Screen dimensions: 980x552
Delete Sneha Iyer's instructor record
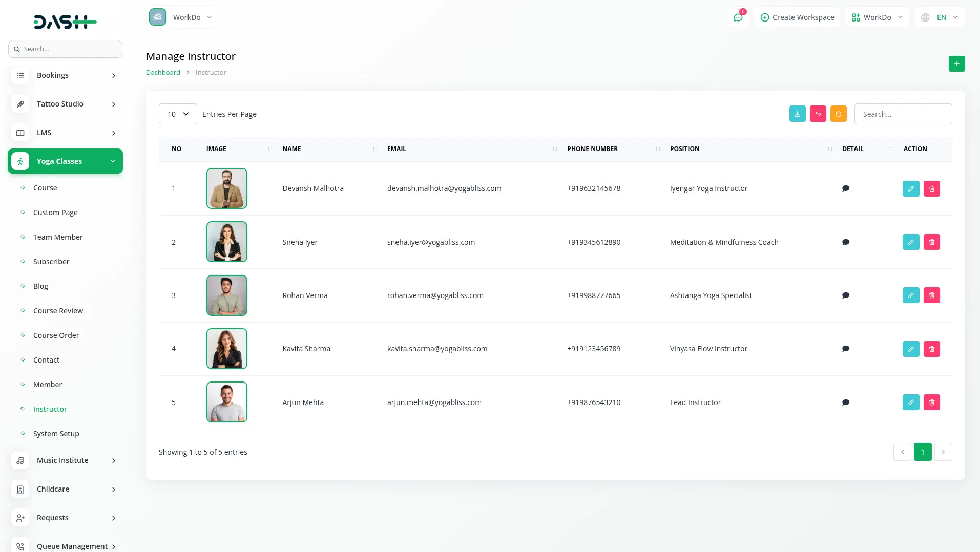click(931, 242)
